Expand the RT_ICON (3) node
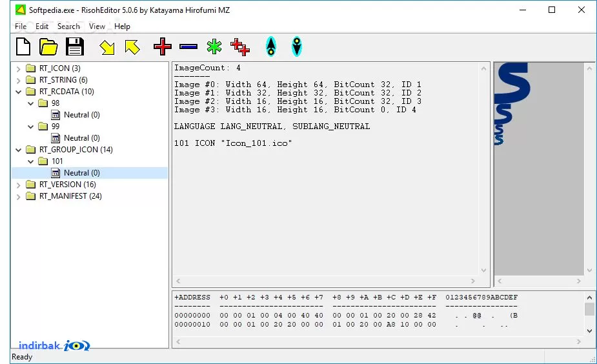 [x=18, y=69]
